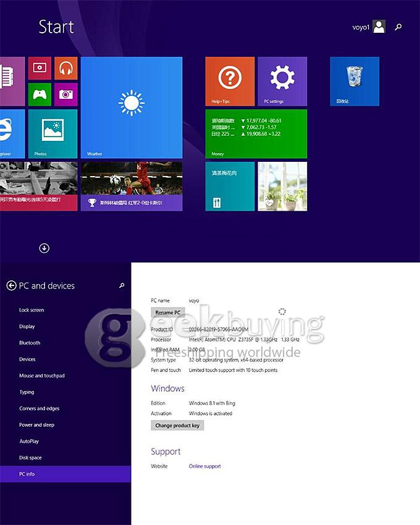The width and height of the screenshot is (420, 525).
Task: Open Power and sleep settings
Action: pos(37,425)
